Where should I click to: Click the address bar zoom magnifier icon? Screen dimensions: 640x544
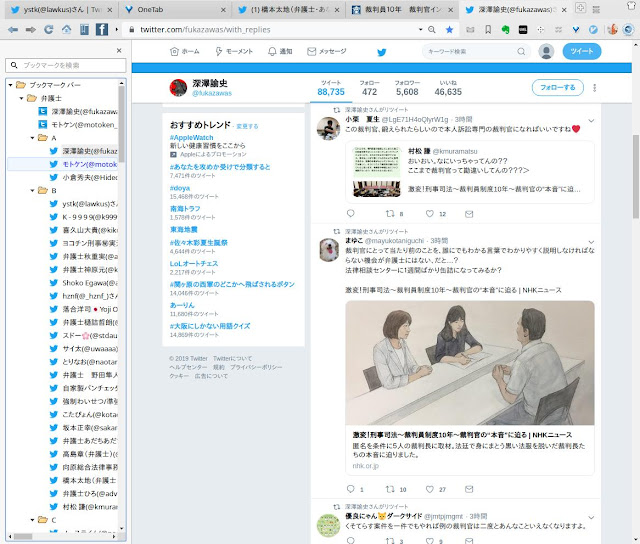[431, 29]
